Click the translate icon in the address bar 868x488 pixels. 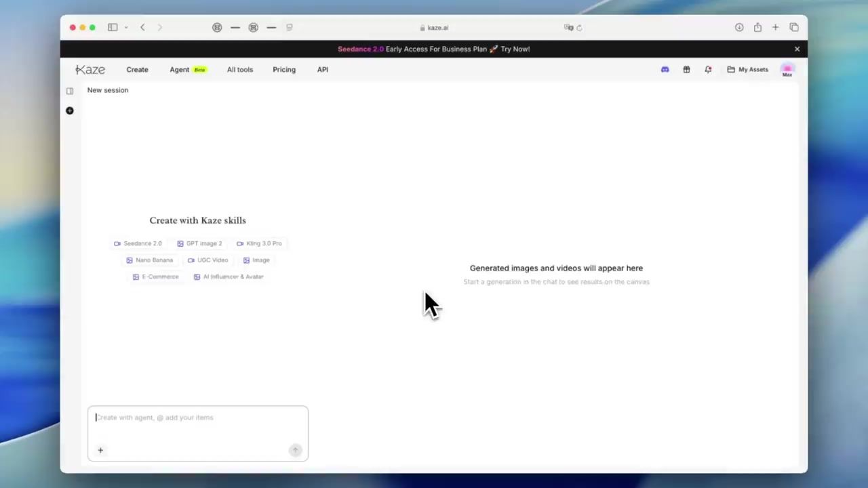568,28
